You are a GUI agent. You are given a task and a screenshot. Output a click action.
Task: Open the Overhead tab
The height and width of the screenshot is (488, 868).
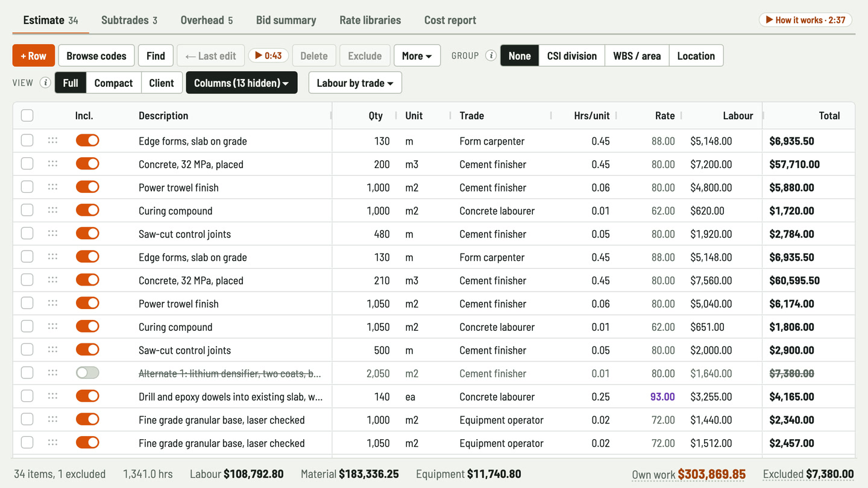tap(207, 20)
